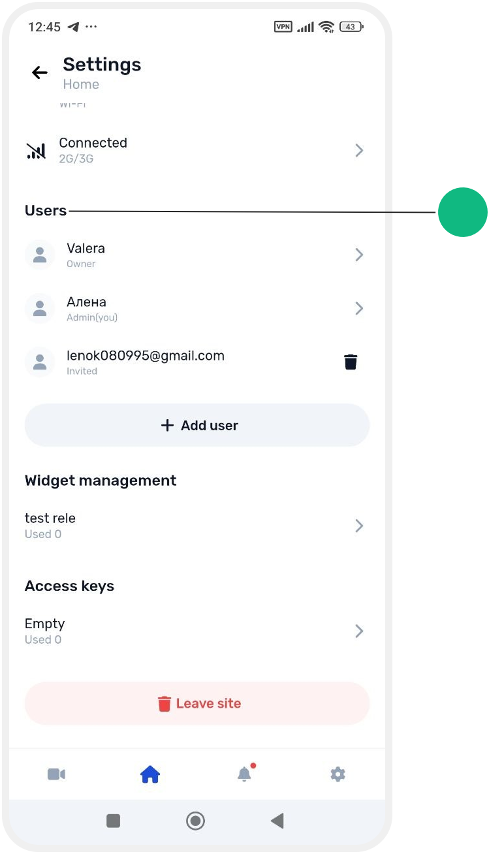Image resolution: width=504 pixels, height=854 pixels.
Task: Expand the test rele widget chevron
Action: [359, 526]
